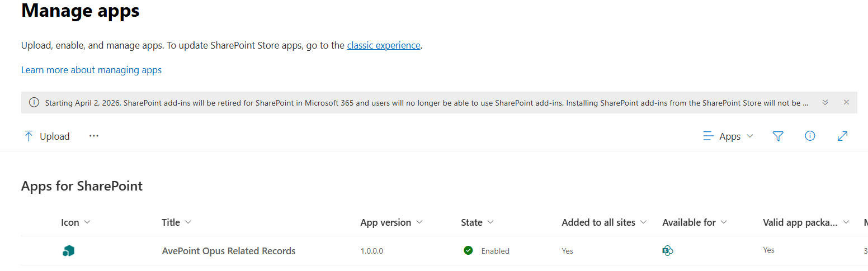Expand the add-ins retirement notice
This screenshot has height=271, width=868.
(x=825, y=102)
